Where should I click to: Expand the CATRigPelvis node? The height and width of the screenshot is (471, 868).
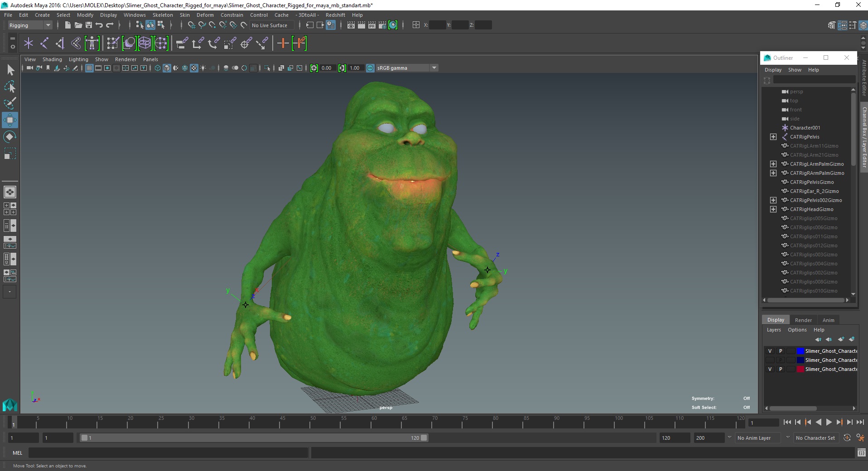(x=773, y=137)
